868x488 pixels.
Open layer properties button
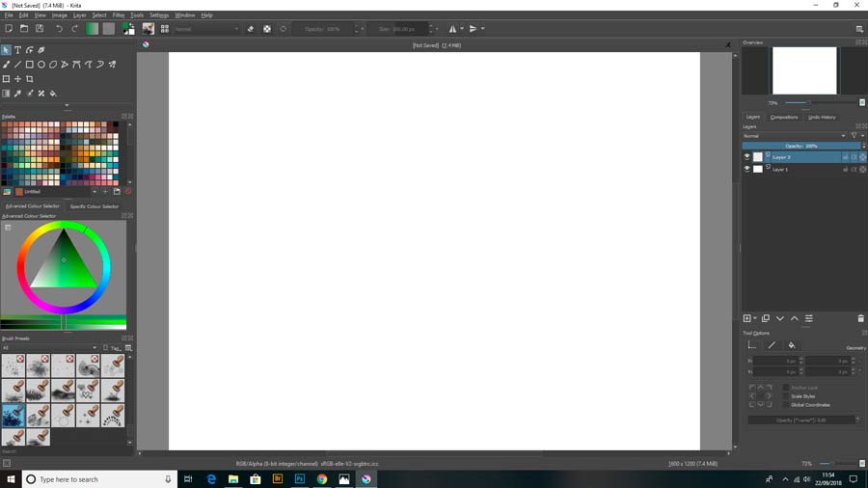809,318
